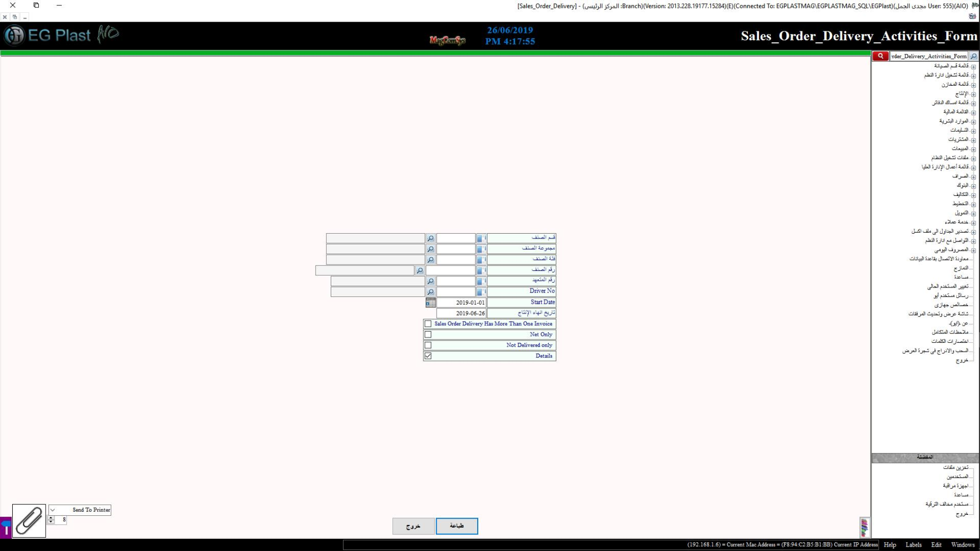Open lookup for مجموعة الصنف row
This screenshot has height=551, width=980.
pyautogui.click(x=431, y=249)
